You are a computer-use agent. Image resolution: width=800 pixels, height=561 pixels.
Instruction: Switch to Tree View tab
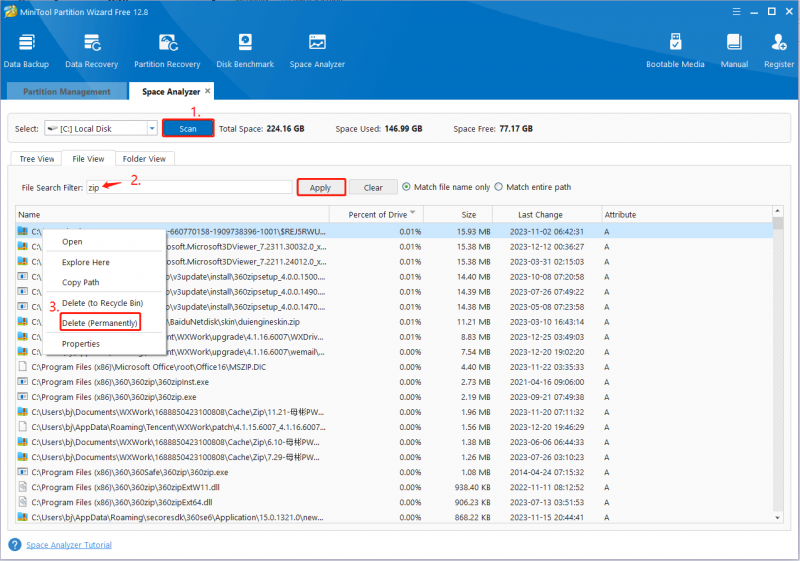(37, 159)
